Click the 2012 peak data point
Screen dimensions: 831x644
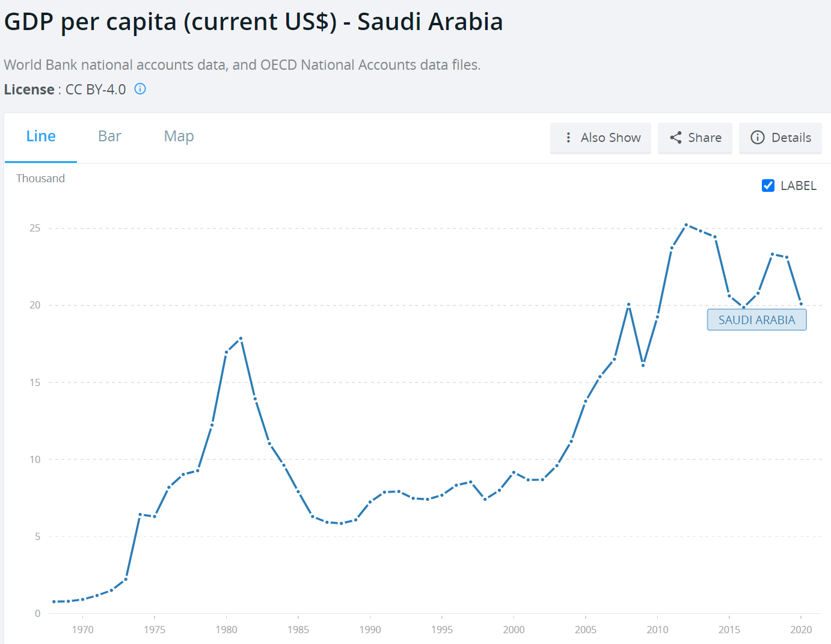[x=686, y=225]
